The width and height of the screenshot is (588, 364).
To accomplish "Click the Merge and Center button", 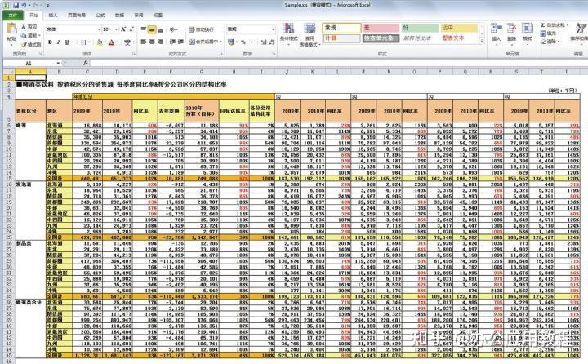I will 205,42.
